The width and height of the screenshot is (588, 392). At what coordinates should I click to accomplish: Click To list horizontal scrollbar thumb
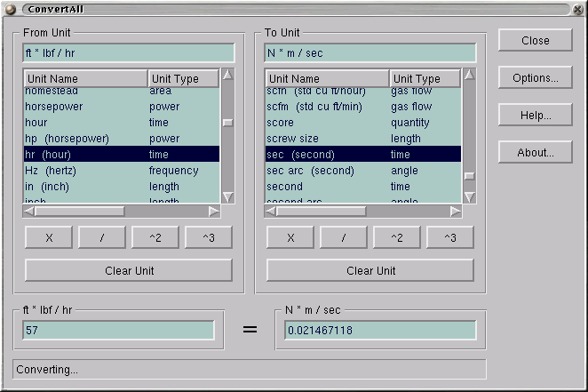pyautogui.click(x=321, y=212)
